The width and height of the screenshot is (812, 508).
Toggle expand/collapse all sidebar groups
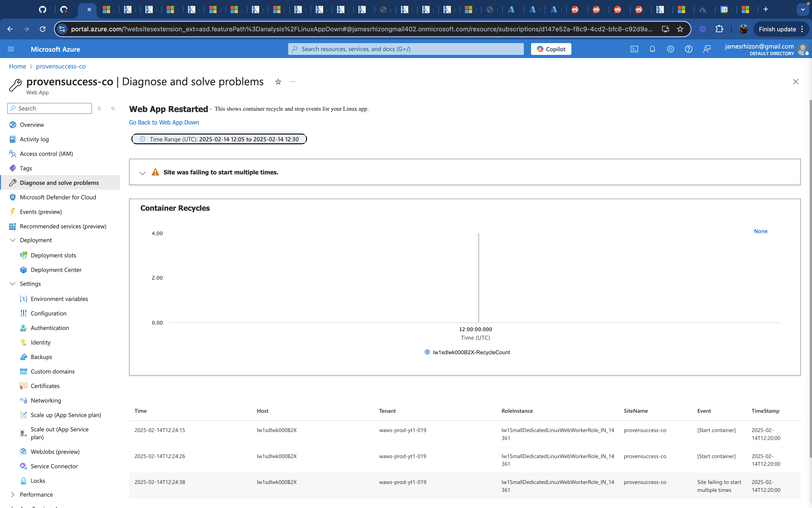pos(99,108)
